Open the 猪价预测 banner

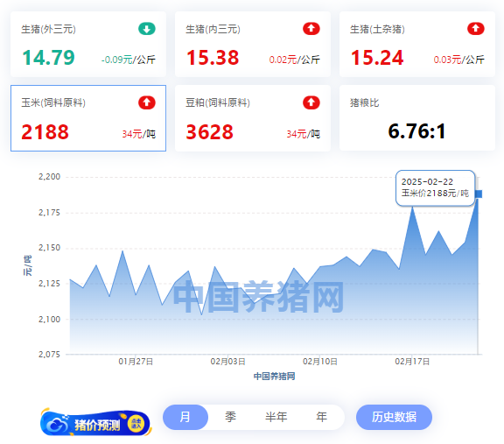point(95,423)
